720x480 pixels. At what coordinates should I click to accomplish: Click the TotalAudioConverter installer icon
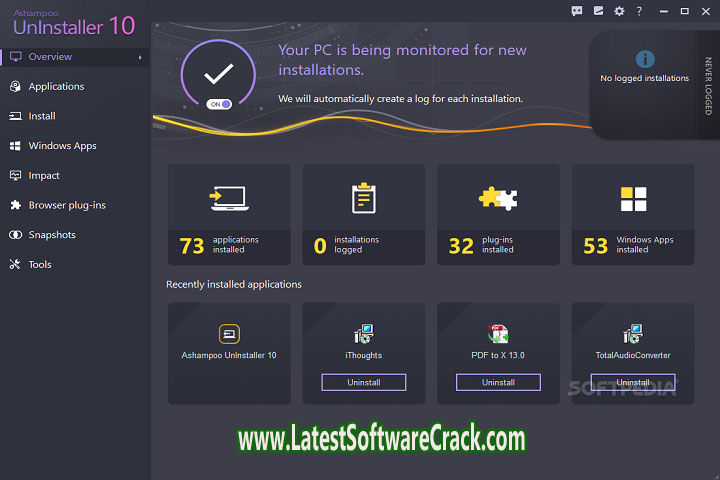[633, 334]
